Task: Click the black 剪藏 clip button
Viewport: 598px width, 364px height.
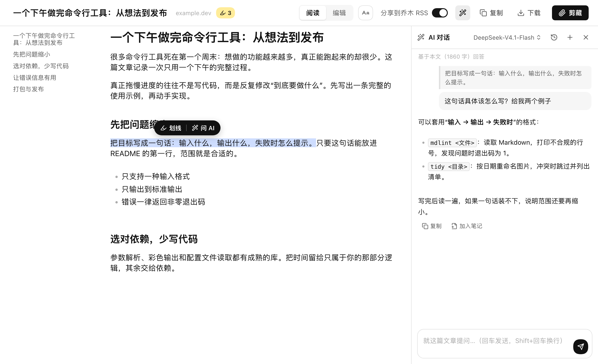Action: (x=570, y=13)
